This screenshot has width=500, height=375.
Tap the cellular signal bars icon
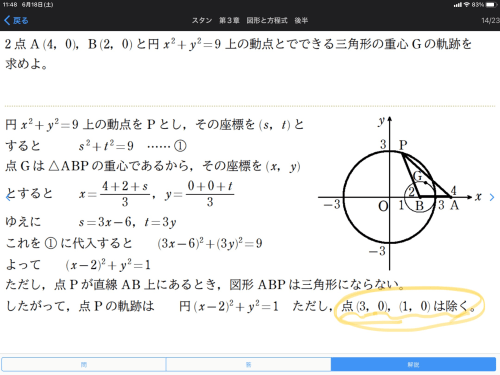tap(458, 5)
